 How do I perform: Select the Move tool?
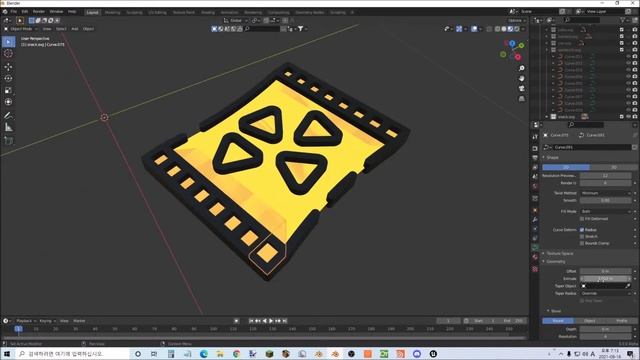click(x=8, y=67)
